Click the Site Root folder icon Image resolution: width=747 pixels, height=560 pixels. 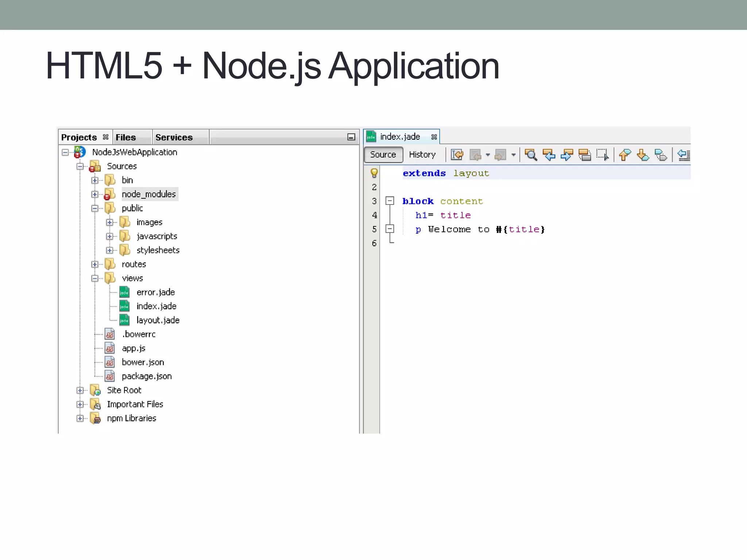pos(95,390)
